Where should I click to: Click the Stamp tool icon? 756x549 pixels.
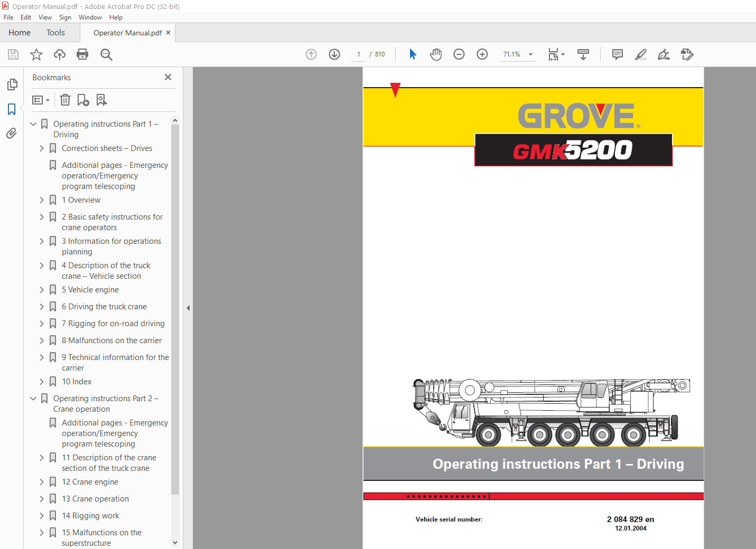point(687,54)
